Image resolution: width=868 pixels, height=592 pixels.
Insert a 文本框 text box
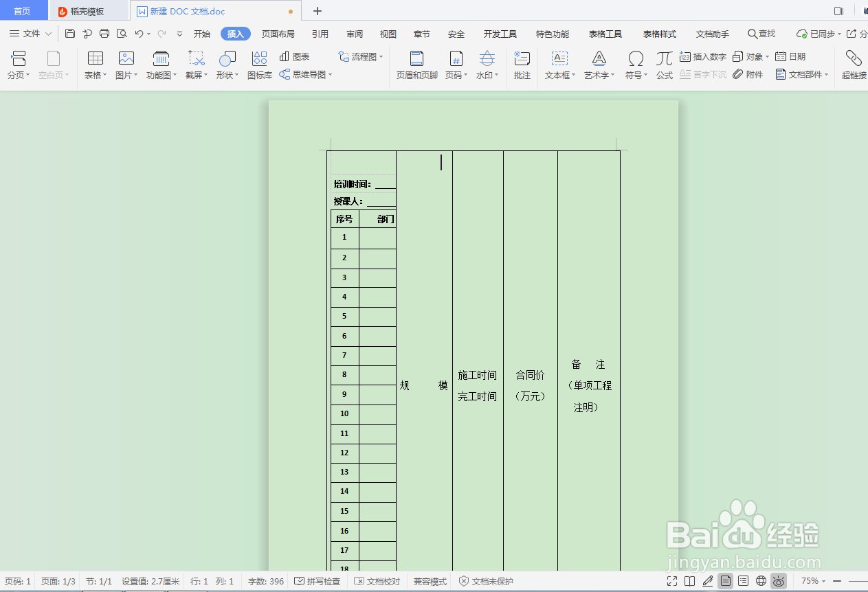[x=561, y=65]
